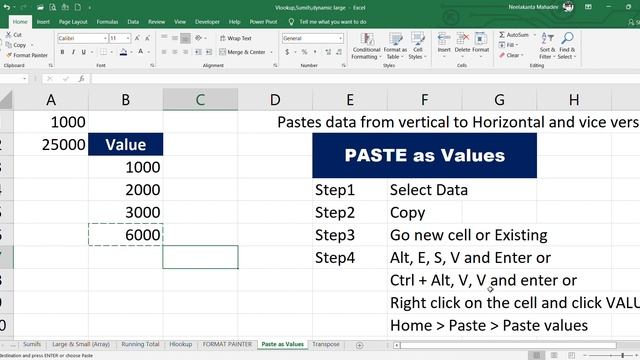640x360 pixels.
Task: Switch to the Transpose sheet tab
Action: click(326, 344)
